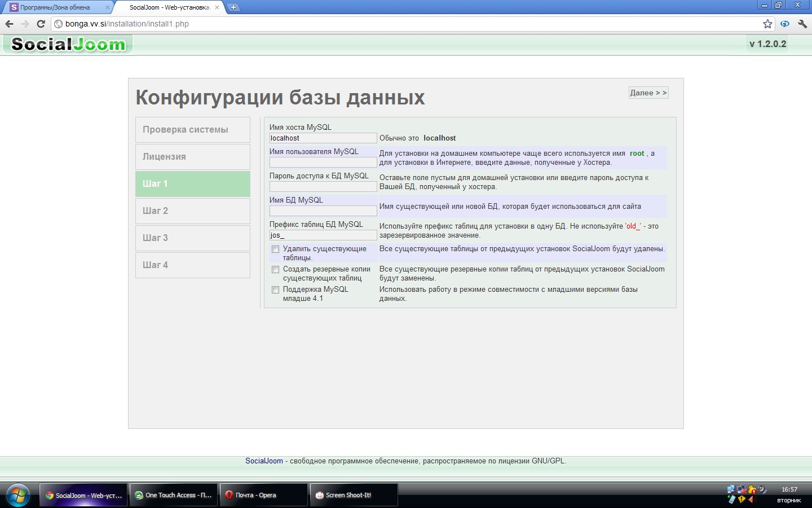The image size is (812, 508).
Task: Click the Далее next button
Action: 648,93
